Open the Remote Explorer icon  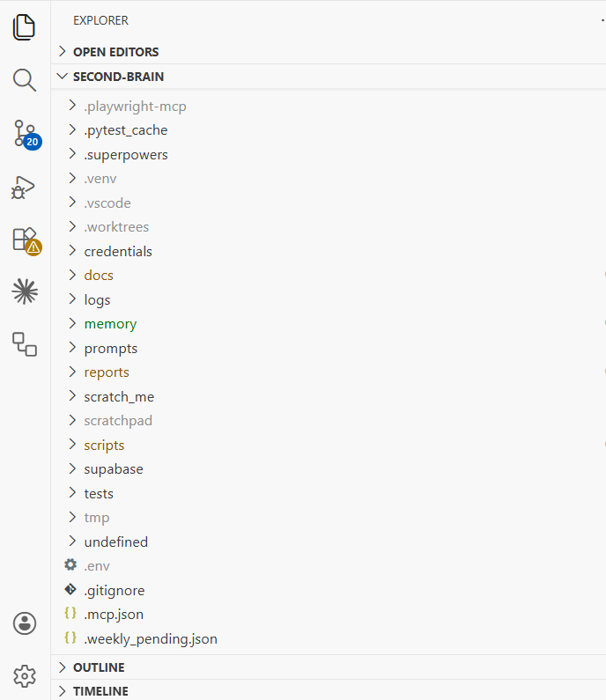(x=25, y=344)
